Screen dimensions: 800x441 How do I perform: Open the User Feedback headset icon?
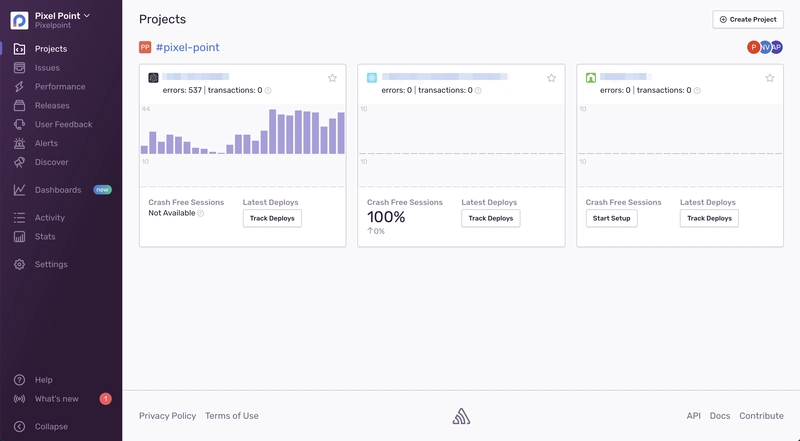(19, 125)
